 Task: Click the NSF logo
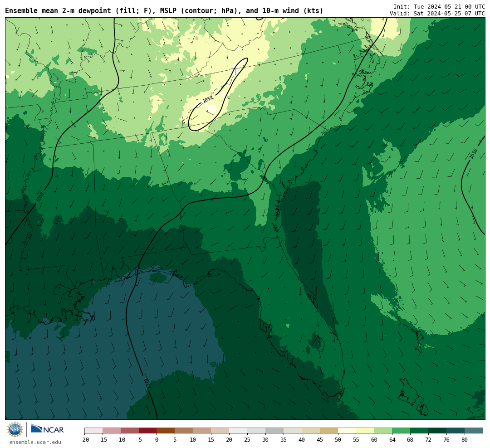(x=15, y=429)
